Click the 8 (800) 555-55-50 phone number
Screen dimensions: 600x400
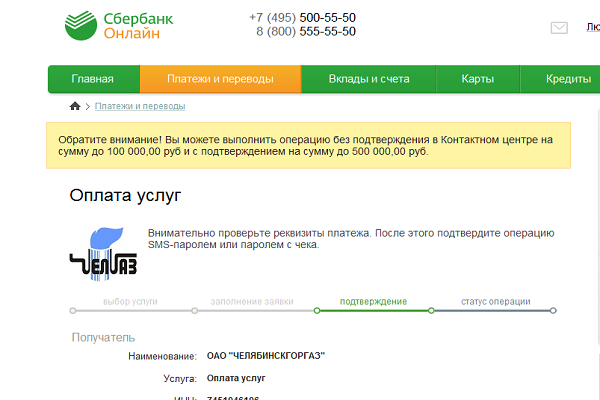305,32
